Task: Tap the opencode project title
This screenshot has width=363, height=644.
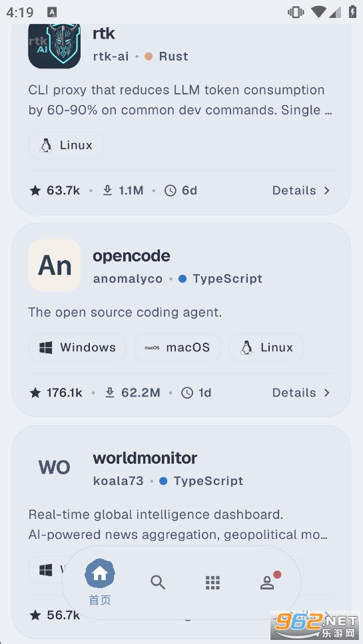Action: (x=132, y=256)
